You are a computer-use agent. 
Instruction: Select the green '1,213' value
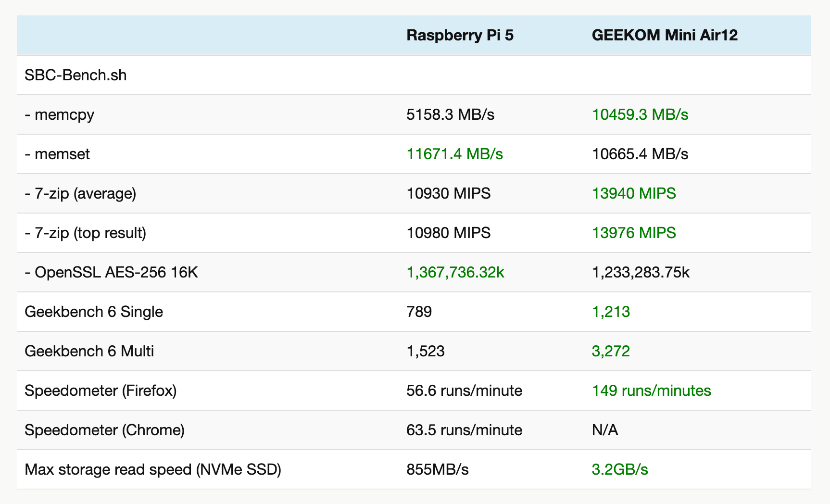tap(610, 312)
